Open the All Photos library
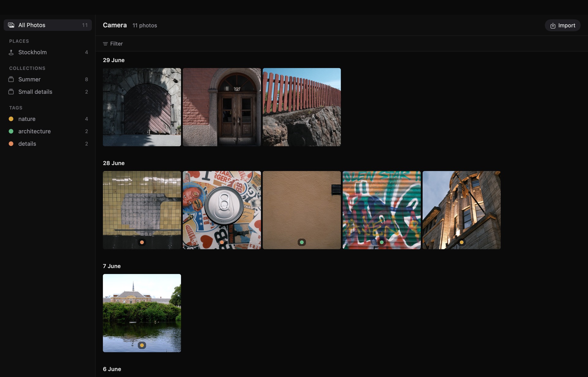 pyautogui.click(x=48, y=25)
